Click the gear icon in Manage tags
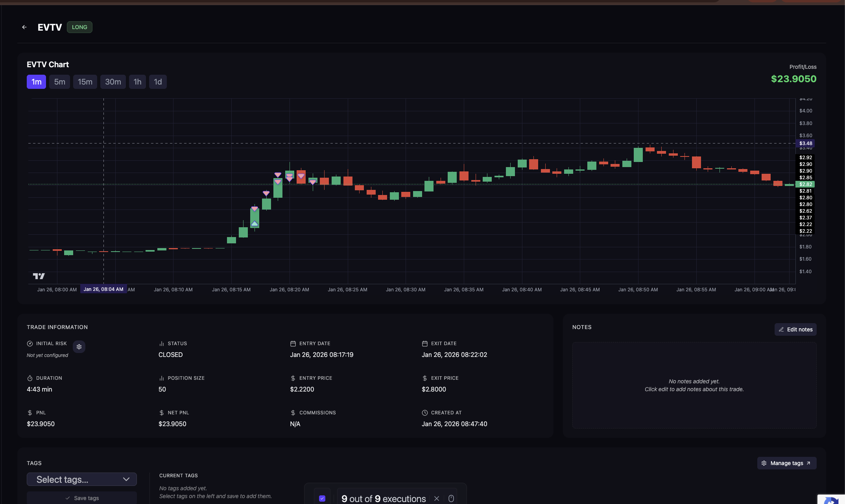 pos(764,463)
